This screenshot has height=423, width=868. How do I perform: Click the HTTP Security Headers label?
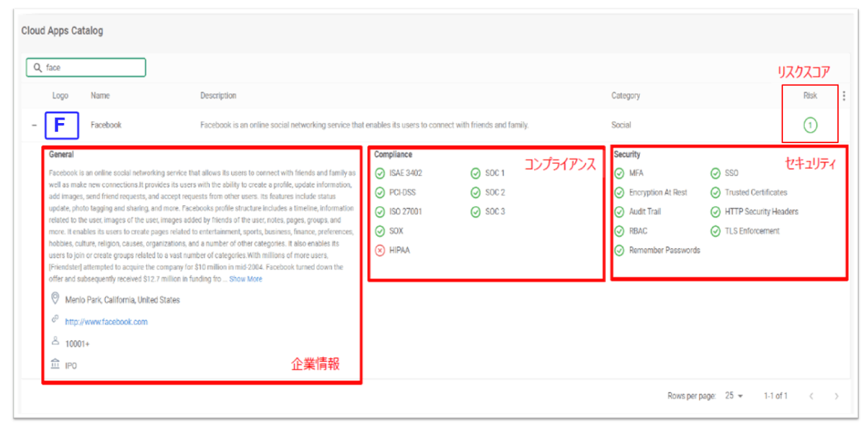(762, 212)
